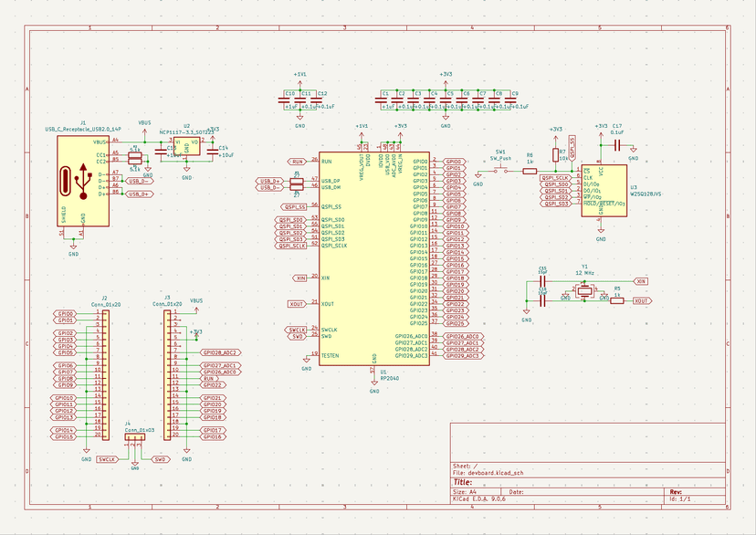Click the W25Q128JVS flash chip U3

[x=604, y=188]
